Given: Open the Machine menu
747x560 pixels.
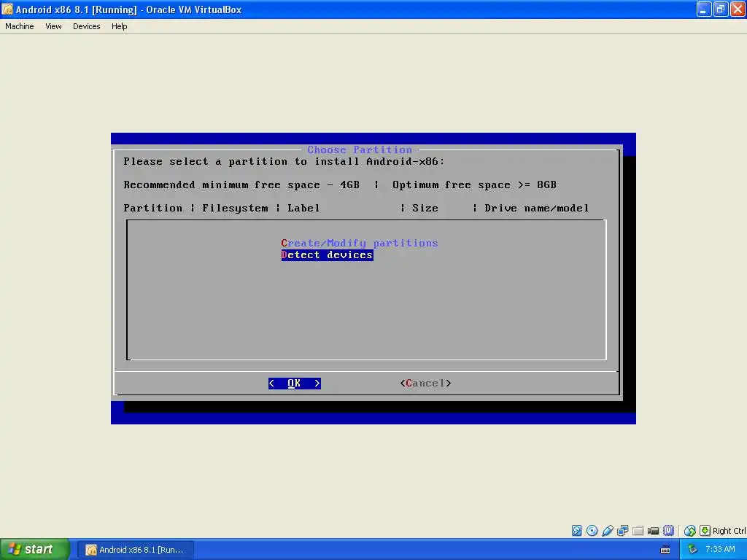Looking at the screenshot, I should (20, 26).
